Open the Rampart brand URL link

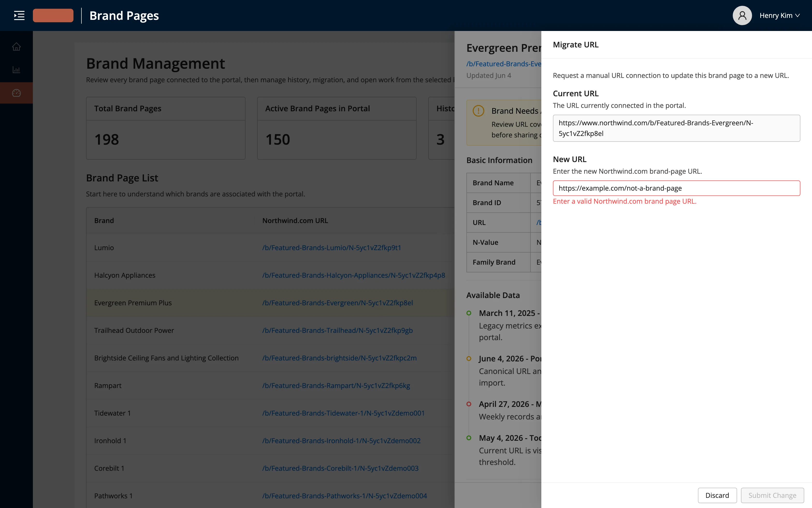tap(336, 385)
